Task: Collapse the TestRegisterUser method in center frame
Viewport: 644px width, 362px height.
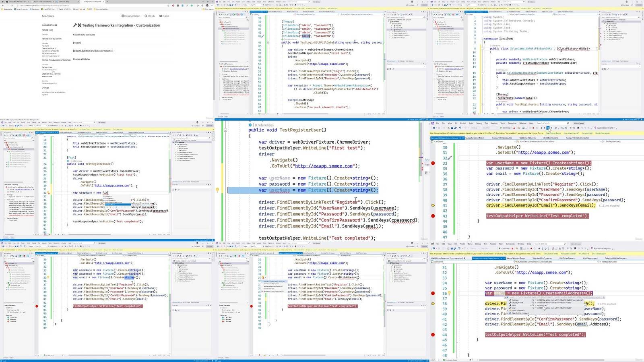Action: click(225, 130)
